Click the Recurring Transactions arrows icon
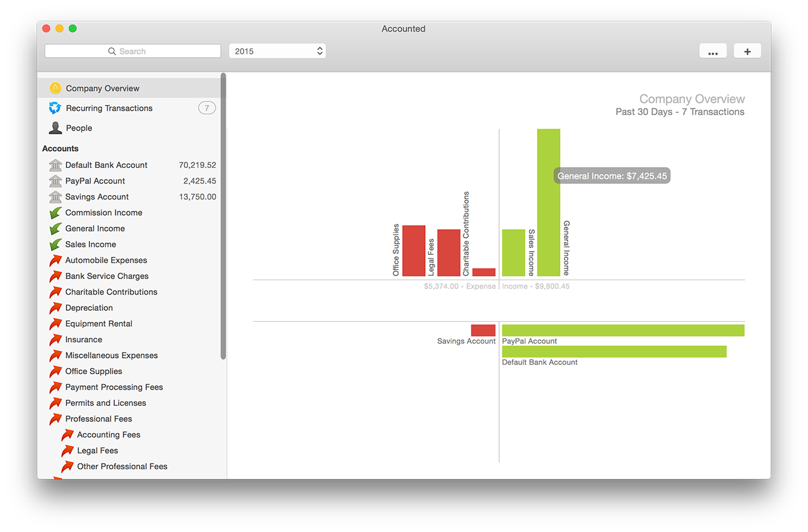808x532 pixels. [55, 108]
